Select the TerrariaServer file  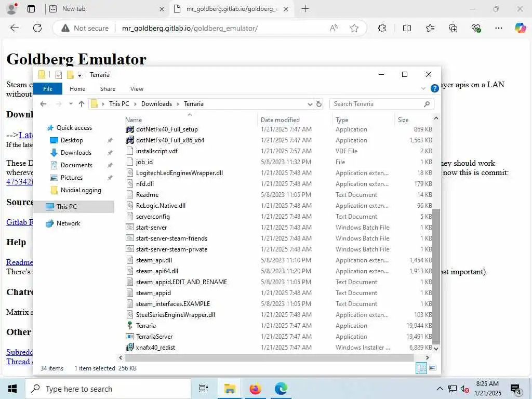click(x=154, y=337)
